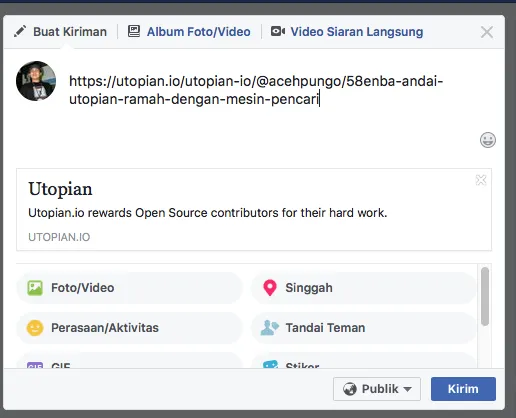The height and width of the screenshot is (418, 516).
Task: Open the emoji picker smiley icon
Action: point(488,140)
